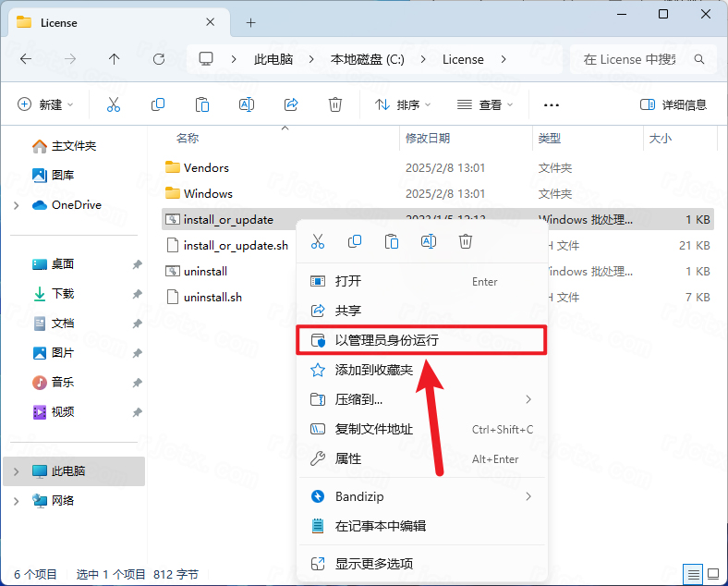Click the Cut icon in the toolbar
This screenshot has width=728, height=586.
click(x=114, y=105)
